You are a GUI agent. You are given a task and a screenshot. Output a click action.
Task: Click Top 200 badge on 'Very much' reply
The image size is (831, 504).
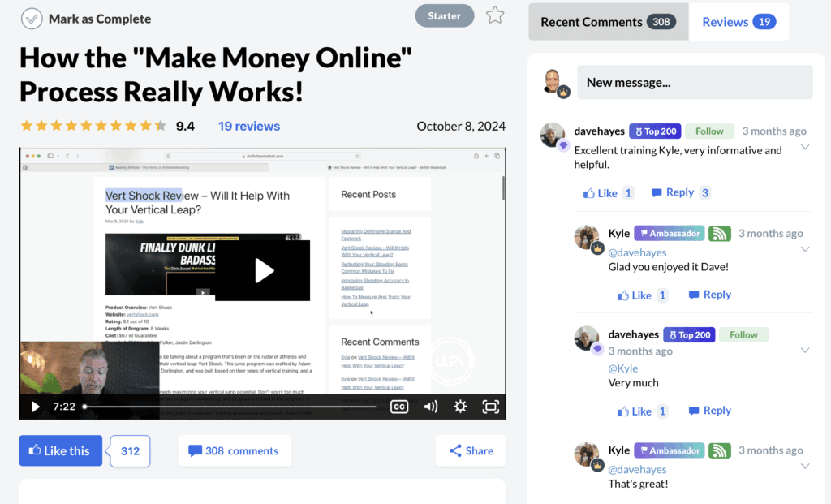click(689, 334)
